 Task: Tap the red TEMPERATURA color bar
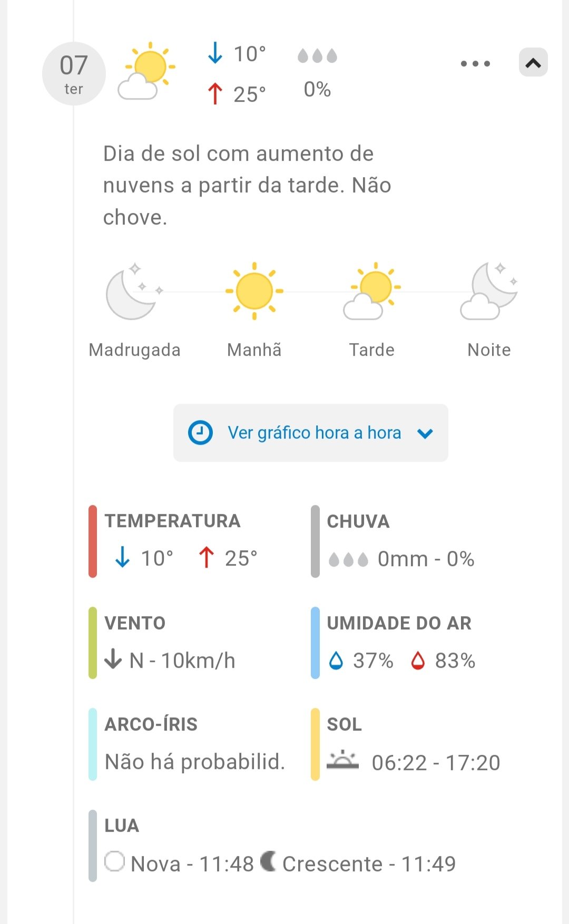point(93,541)
